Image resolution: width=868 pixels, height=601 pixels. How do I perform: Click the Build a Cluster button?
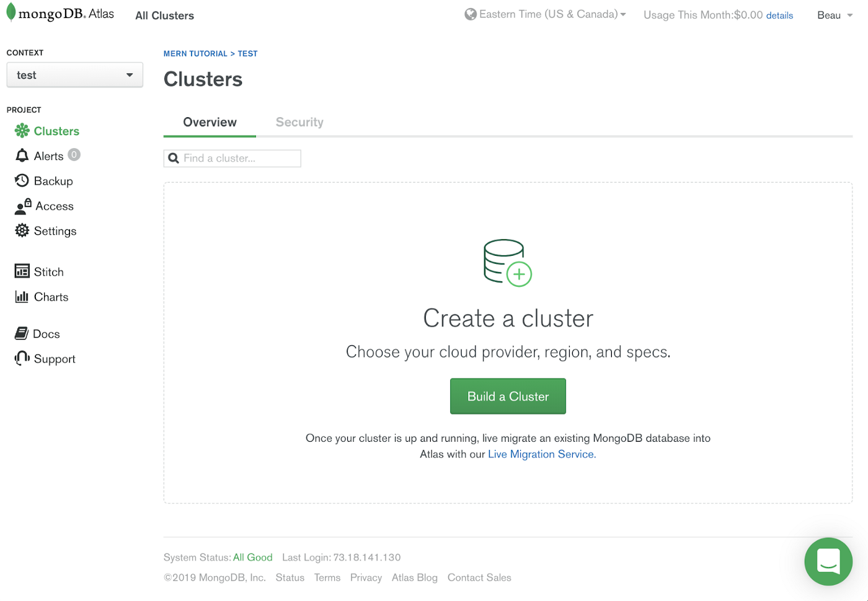[x=508, y=396]
